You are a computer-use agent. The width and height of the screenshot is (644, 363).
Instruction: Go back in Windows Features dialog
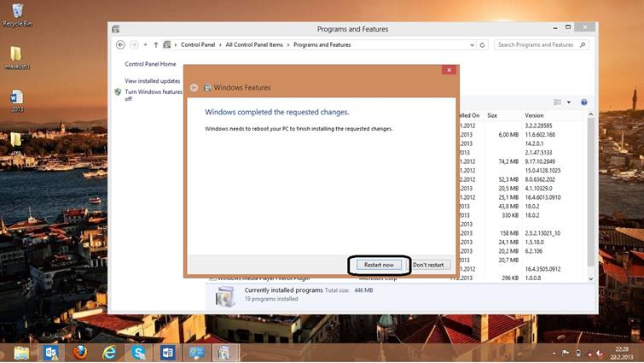[194, 88]
